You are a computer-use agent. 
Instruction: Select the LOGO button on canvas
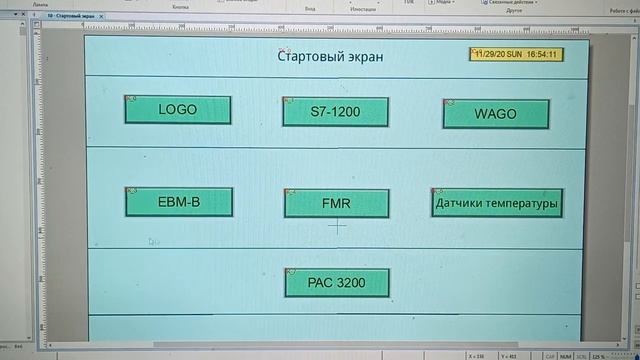tap(178, 110)
